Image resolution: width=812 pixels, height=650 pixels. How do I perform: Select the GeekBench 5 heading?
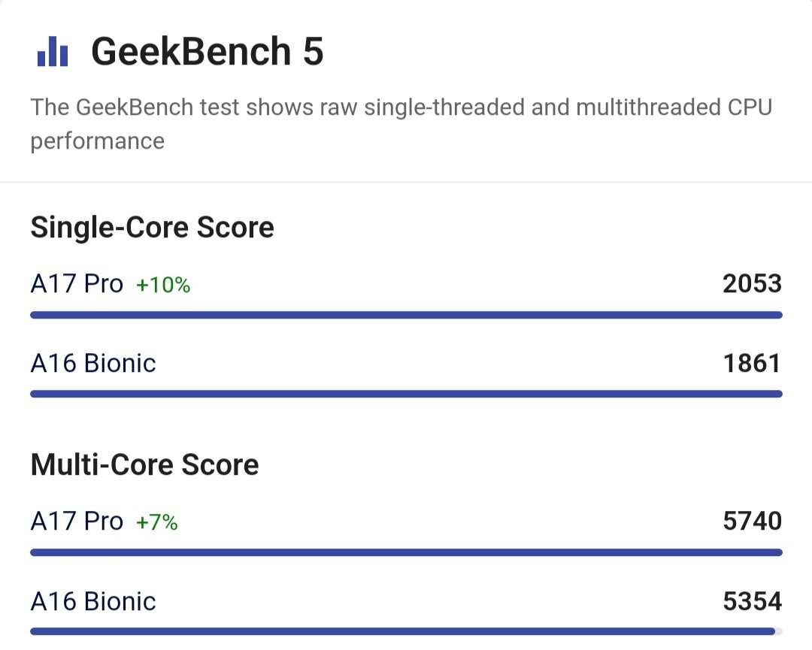[208, 51]
